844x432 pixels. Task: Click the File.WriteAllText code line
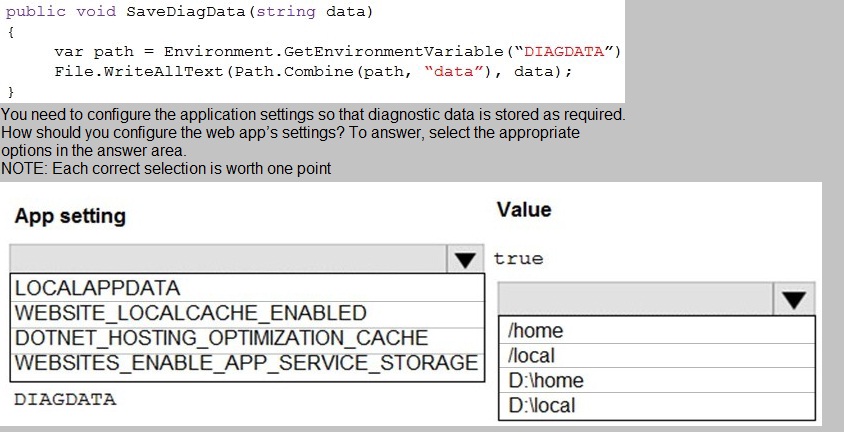pos(313,72)
